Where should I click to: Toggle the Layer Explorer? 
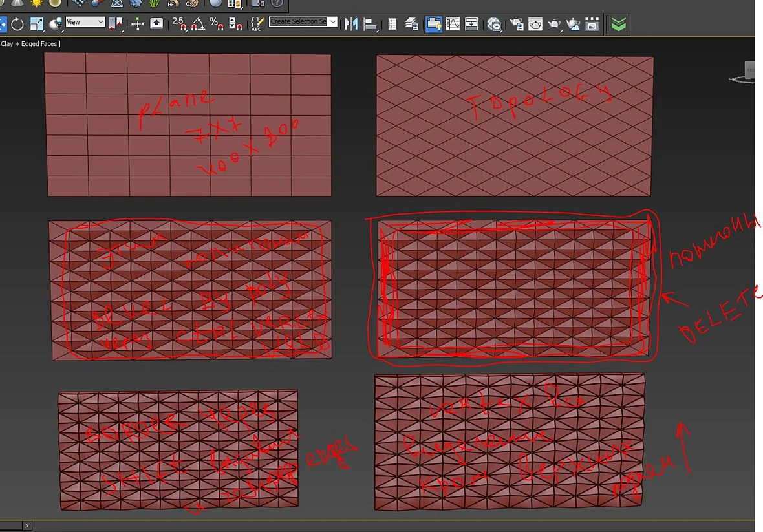[x=412, y=24]
